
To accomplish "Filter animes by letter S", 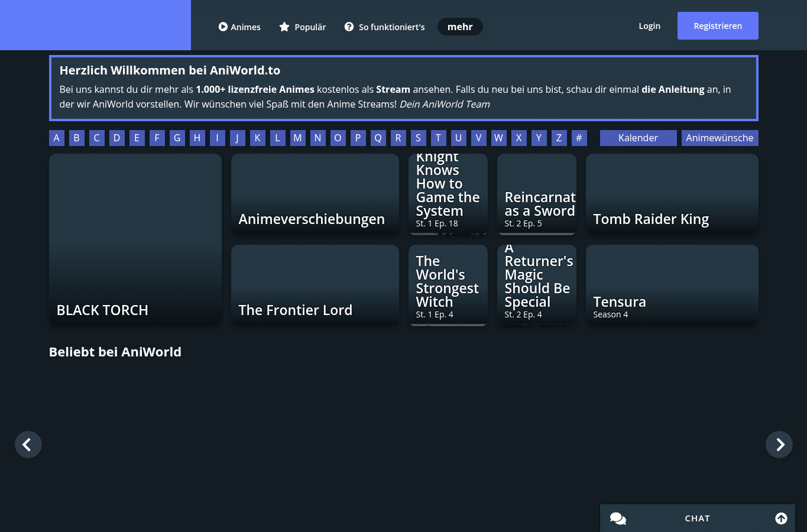I will (419, 138).
